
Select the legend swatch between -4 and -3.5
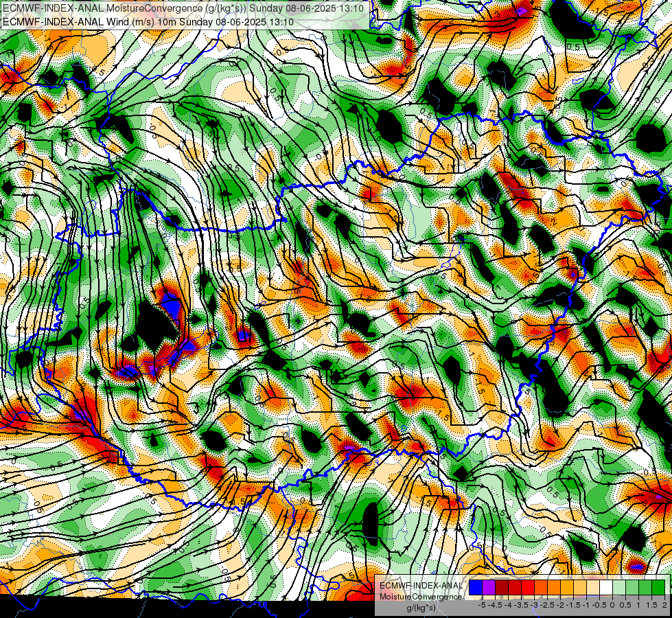pyautogui.click(x=515, y=588)
